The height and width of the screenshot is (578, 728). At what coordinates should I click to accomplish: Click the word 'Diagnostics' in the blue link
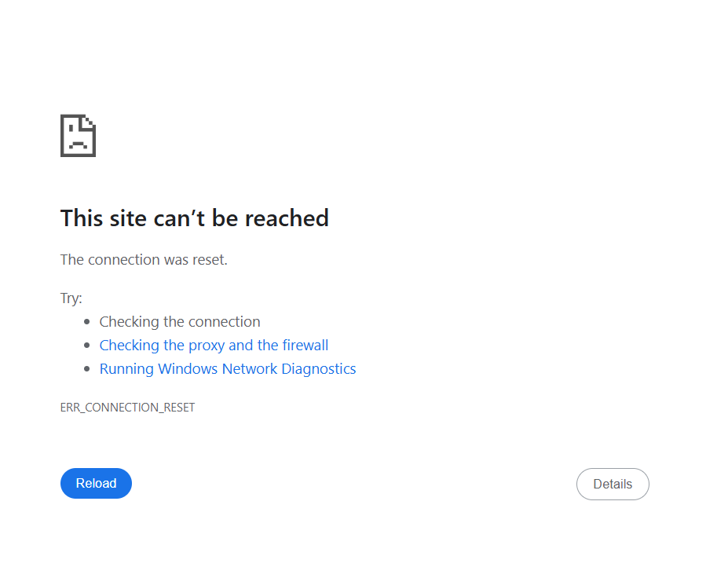(319, 369)
